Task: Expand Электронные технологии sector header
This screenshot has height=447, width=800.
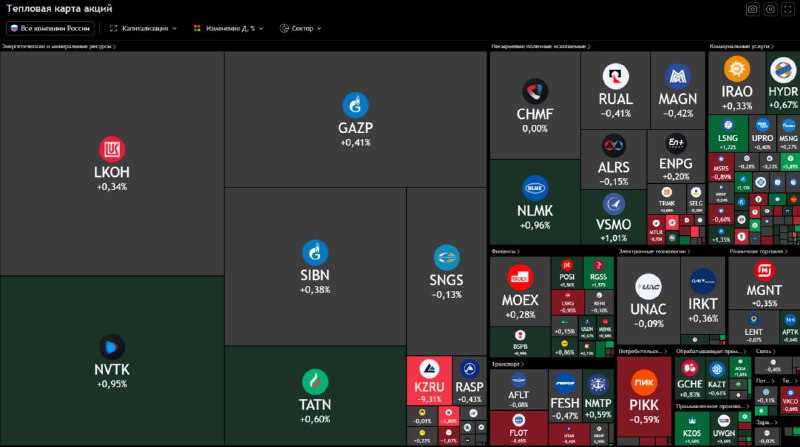Action: point(654,252)
